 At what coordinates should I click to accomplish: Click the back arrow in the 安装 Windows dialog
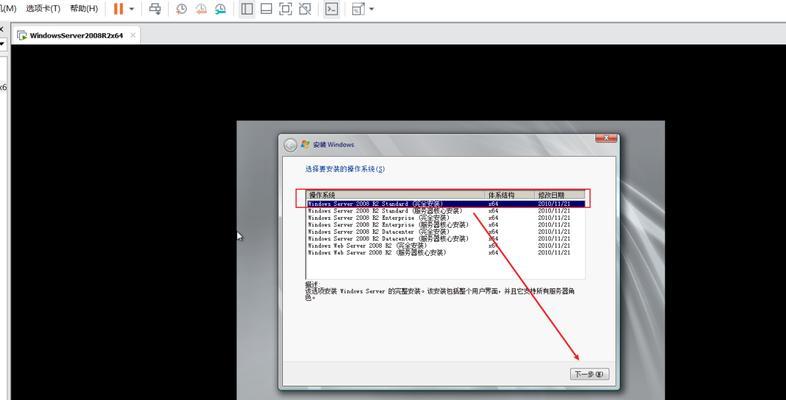[290, 145]
